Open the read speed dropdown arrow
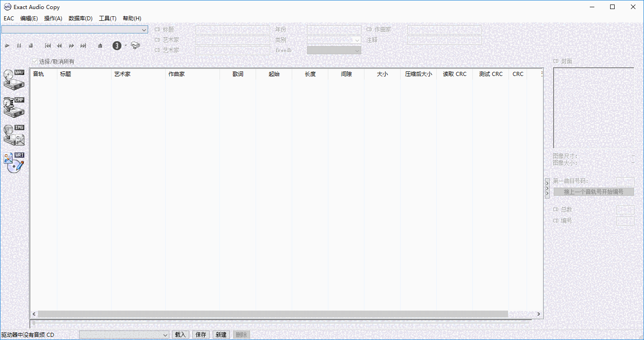 (x=125, y=45)
